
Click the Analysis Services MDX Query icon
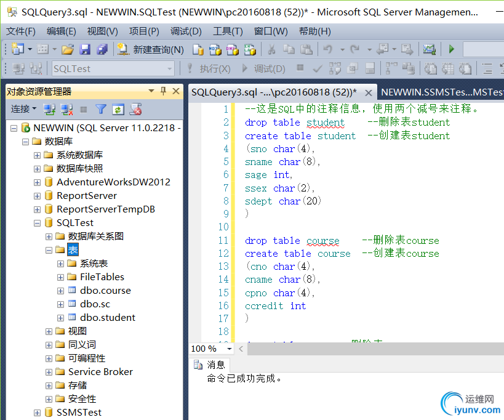tap(215, 49)
